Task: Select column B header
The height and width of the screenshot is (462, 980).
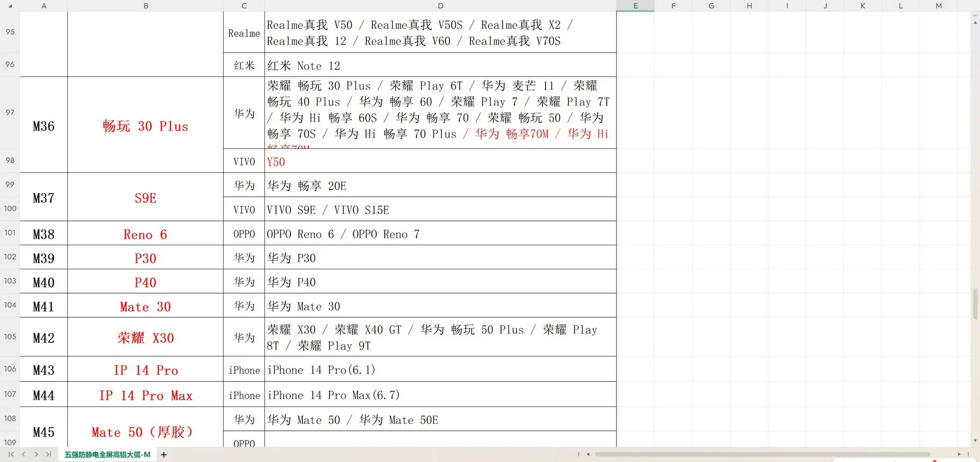Action: pyautogui.click(x=145, y=6)
